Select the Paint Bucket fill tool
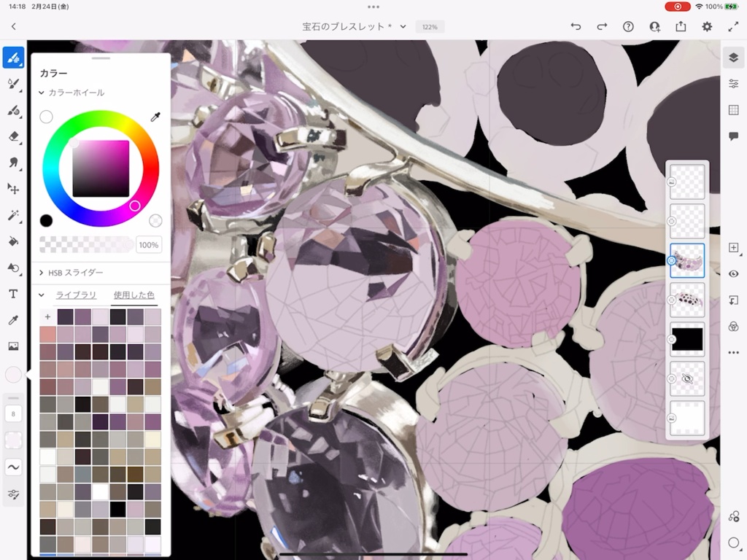747x560 pixels. (x=13, y=241)
